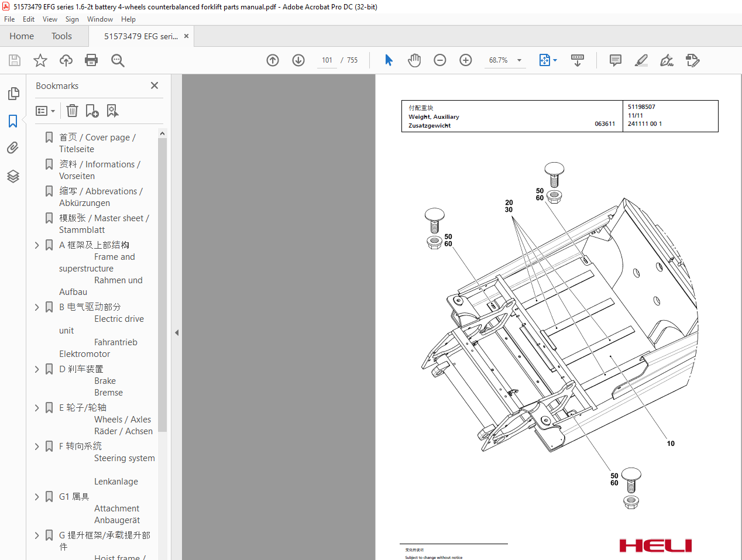Viewport: 742px width, 560px height.
Task: Open the Help menu
Action: point(128,19)
